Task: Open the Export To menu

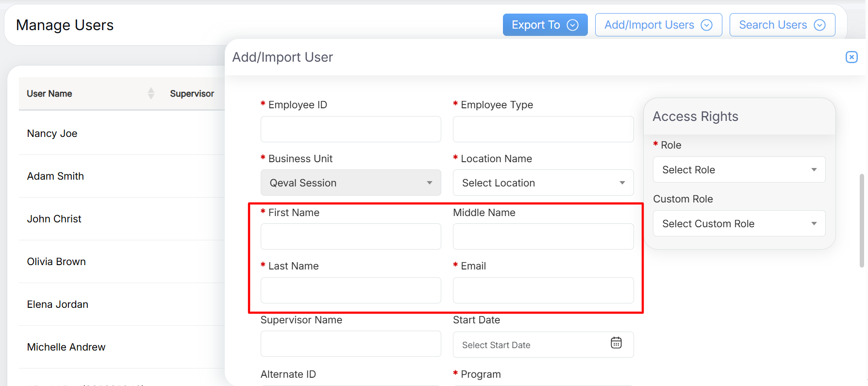Action: 545,25
